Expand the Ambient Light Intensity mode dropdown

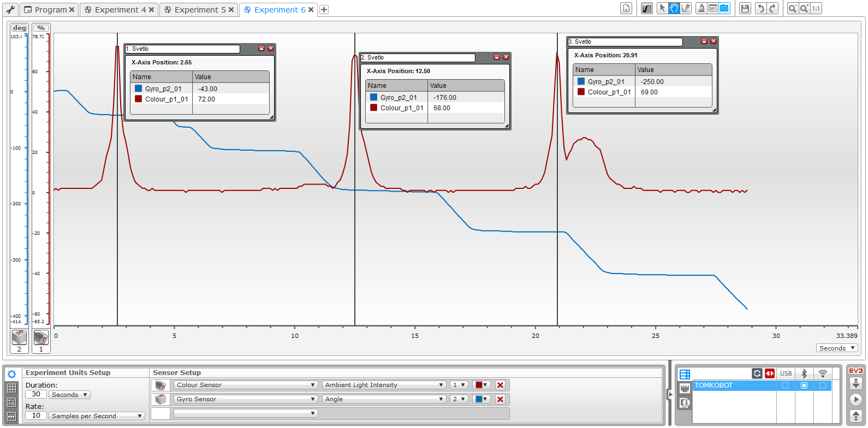tap(384, 385)
